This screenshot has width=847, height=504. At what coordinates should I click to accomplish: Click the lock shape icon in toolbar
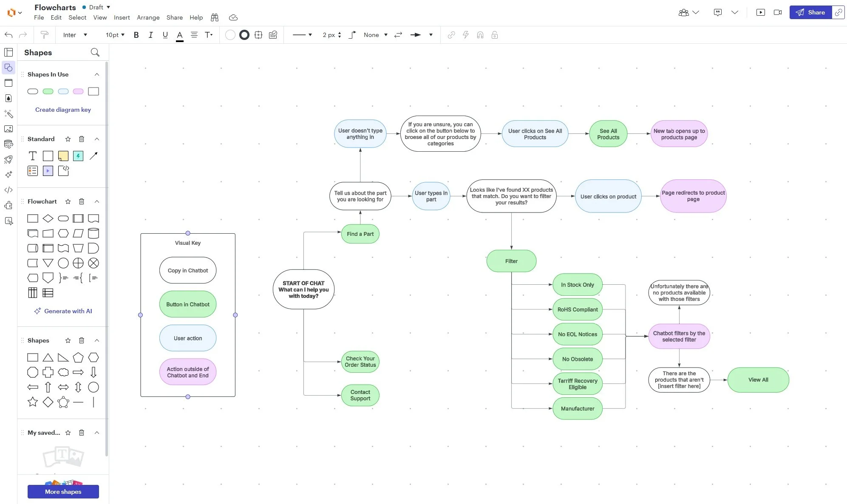[495, 35]
